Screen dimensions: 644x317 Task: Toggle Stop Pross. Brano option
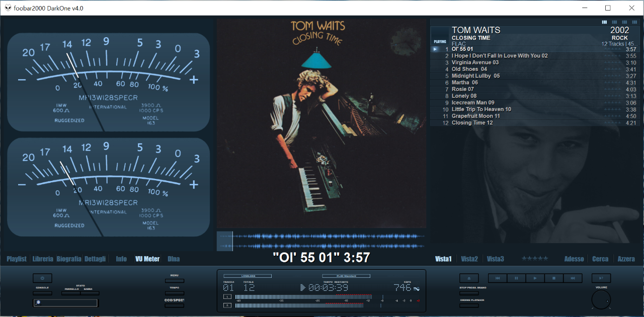coord(469,293)
